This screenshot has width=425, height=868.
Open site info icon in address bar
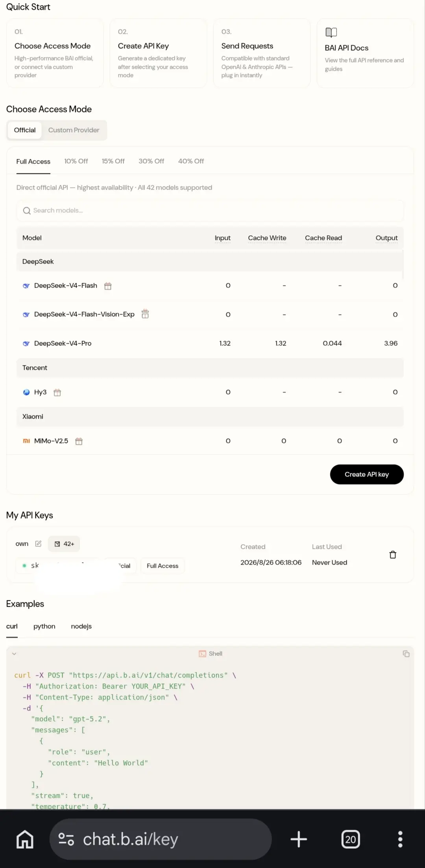66,839
